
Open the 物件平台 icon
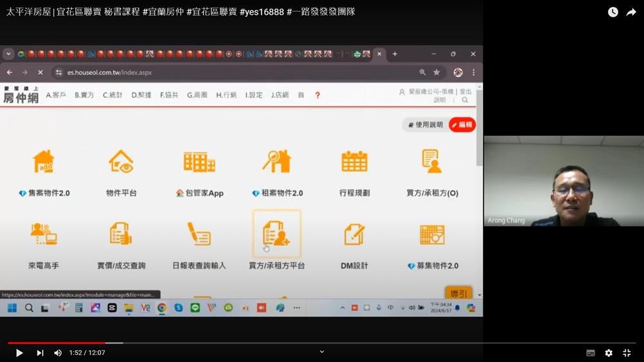121,162
